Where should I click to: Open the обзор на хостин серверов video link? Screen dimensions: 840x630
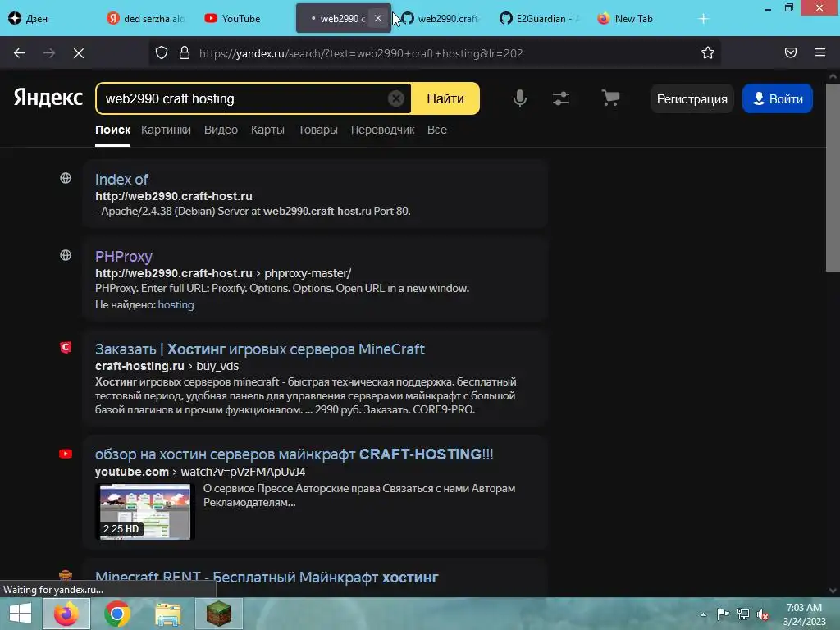pyautogui.click(x=294, y=454)
